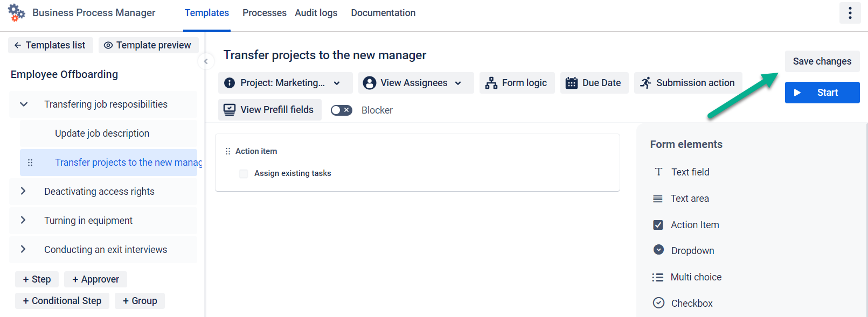Click the Business Process Manager gear logo

click(x=16, y=12)
